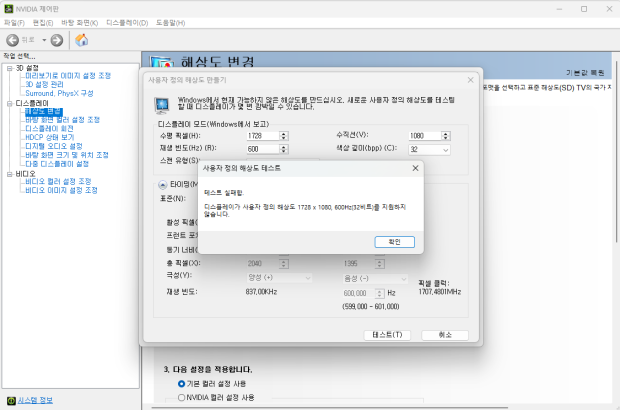Select NVIDIA 컬러 설정 사용 radio button
620x410 pixels.
pyautogui.click(x=181, y=397)
